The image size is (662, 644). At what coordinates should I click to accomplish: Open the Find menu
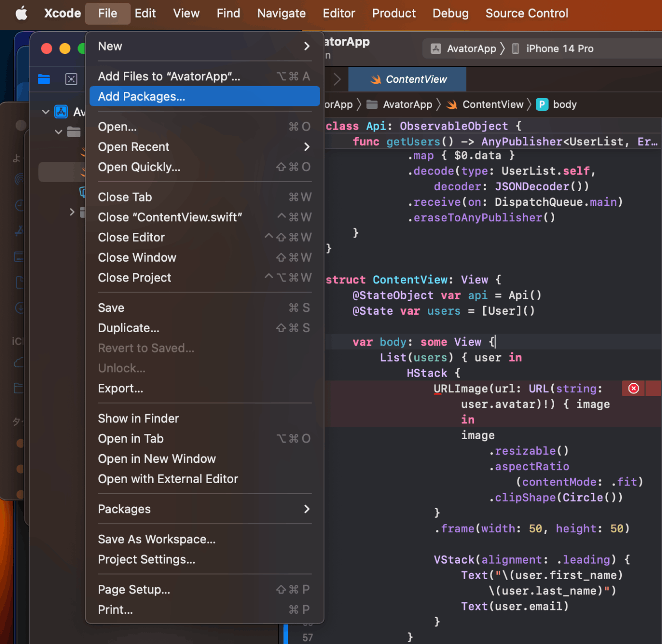228,13
